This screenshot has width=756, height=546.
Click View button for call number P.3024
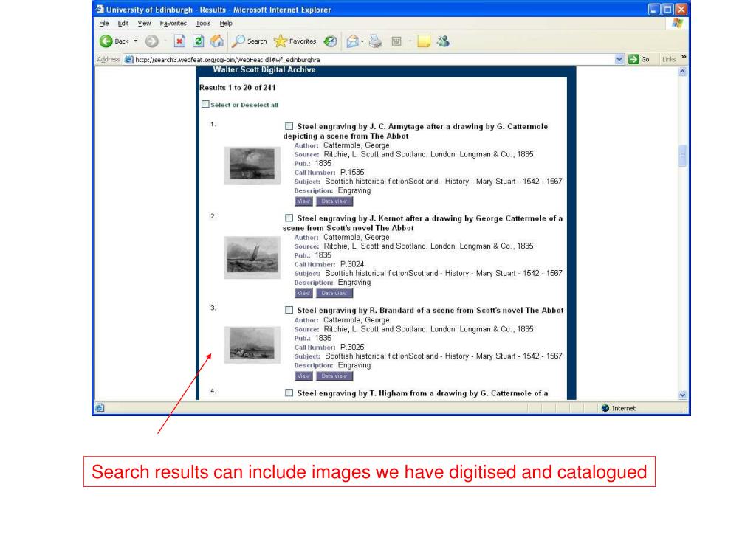tap(303, 294)
